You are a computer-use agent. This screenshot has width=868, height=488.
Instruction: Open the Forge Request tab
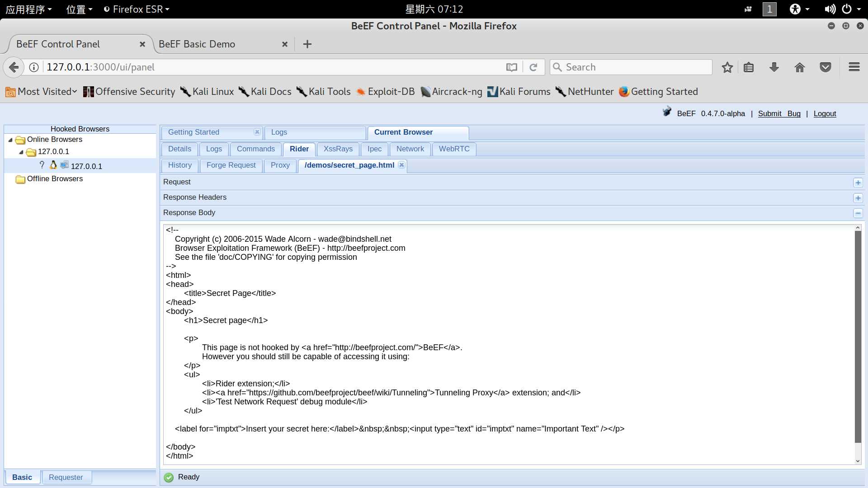tap(231, 165)
